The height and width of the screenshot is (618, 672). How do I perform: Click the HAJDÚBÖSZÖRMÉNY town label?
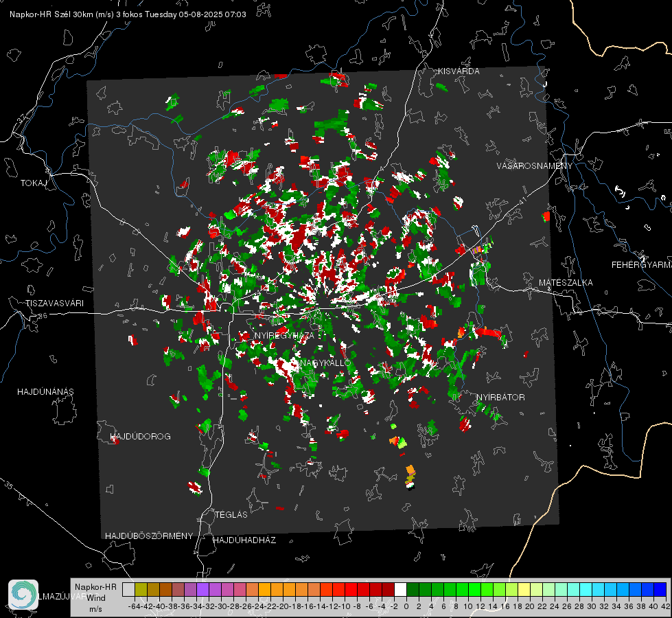point(149,536)
